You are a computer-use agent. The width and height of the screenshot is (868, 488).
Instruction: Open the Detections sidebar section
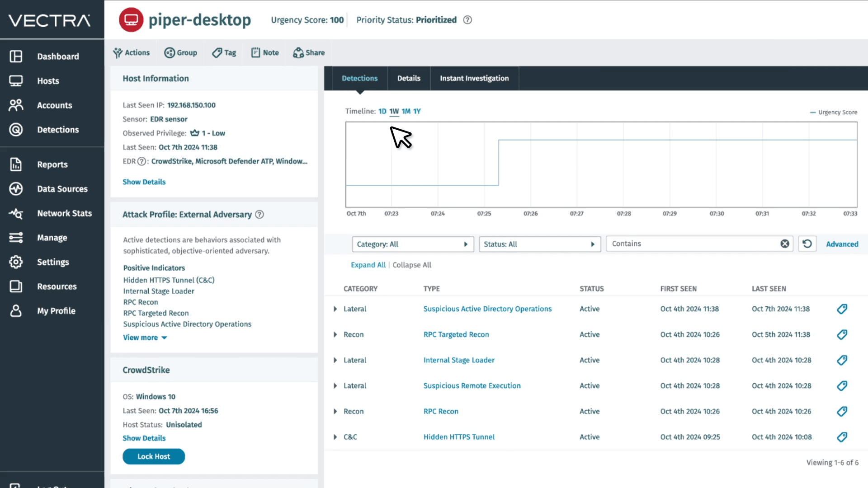pyautogui.click(x=58, y=130)
